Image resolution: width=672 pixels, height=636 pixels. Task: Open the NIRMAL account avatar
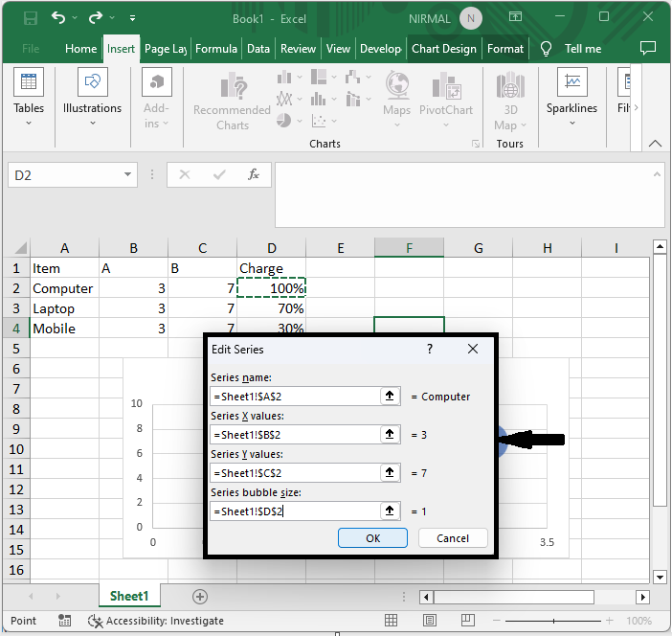pyautogui.click(x=471, y=18)
